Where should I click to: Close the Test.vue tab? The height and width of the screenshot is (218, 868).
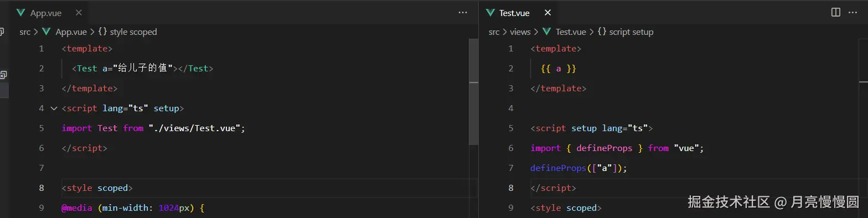547,13
